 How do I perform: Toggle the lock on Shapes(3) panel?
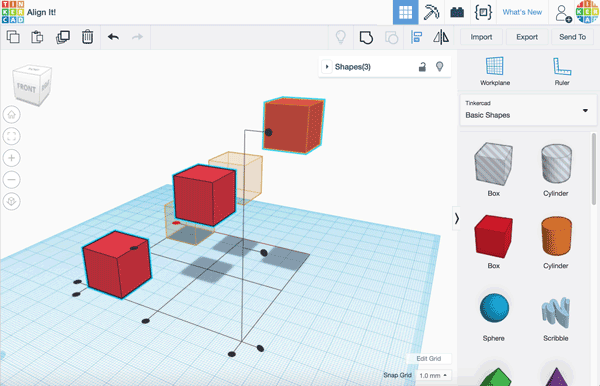pyautogui.click(x=422, y=67)
